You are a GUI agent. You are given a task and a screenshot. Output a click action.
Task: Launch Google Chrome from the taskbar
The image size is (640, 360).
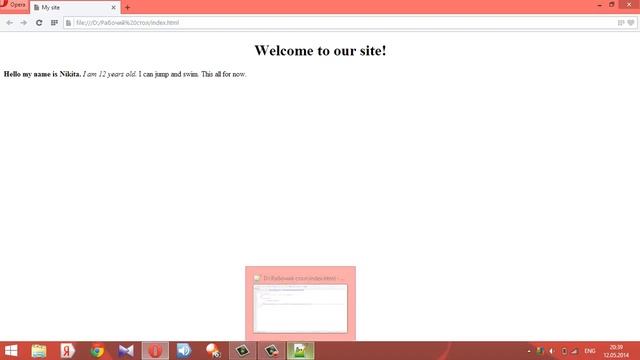tap(97, 351)
